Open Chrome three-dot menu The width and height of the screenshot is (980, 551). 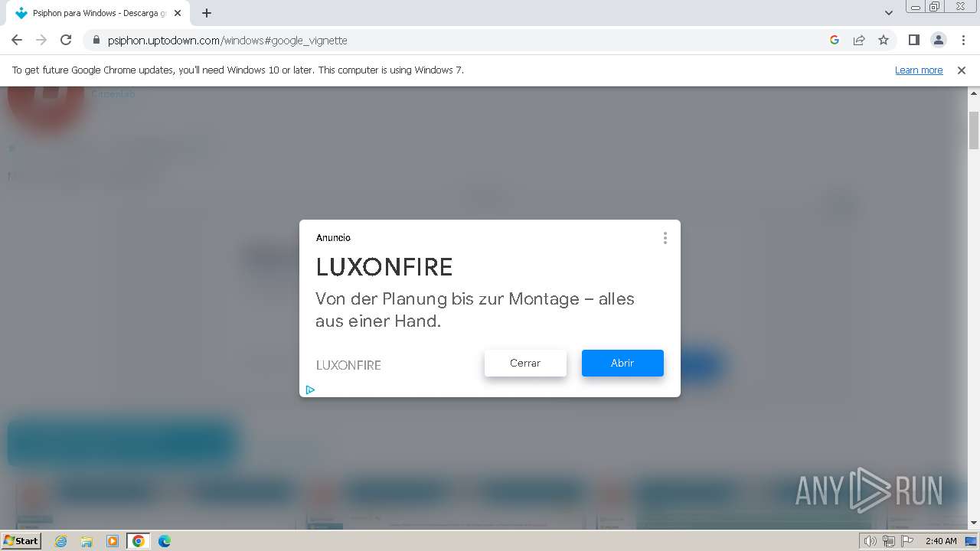(963, 40)
